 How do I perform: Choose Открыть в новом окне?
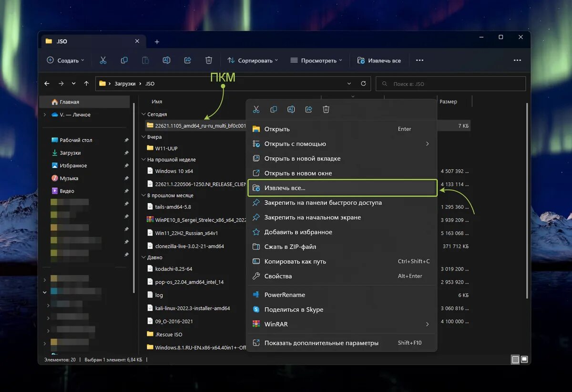(x=341, y=173)
